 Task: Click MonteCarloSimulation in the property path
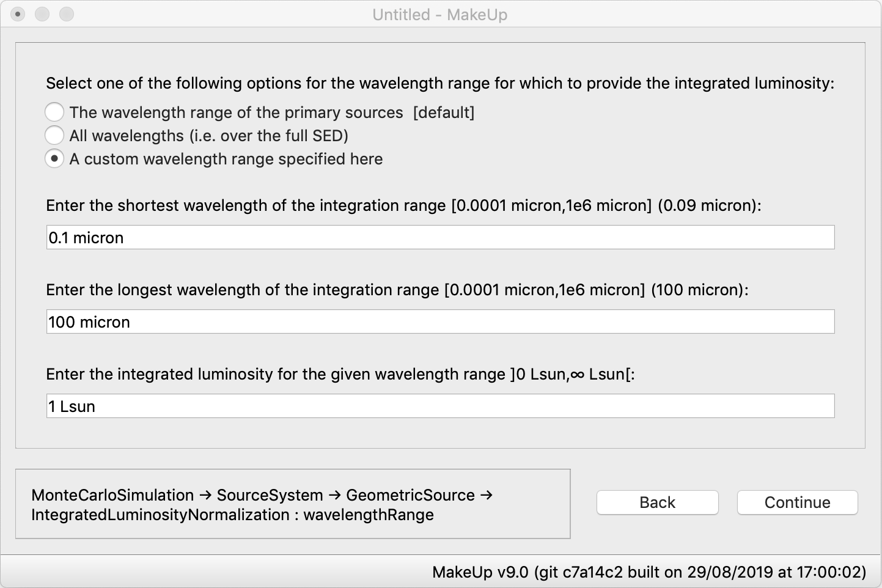[112, 495]
